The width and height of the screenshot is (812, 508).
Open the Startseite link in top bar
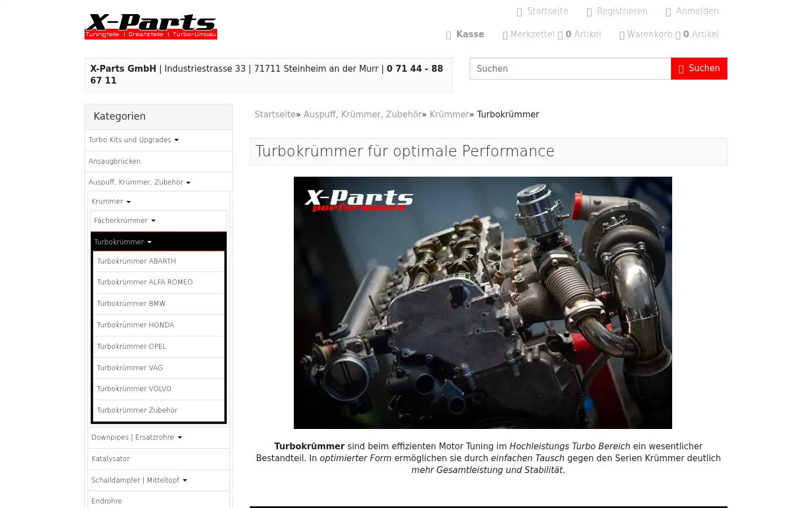coord(542,11)
